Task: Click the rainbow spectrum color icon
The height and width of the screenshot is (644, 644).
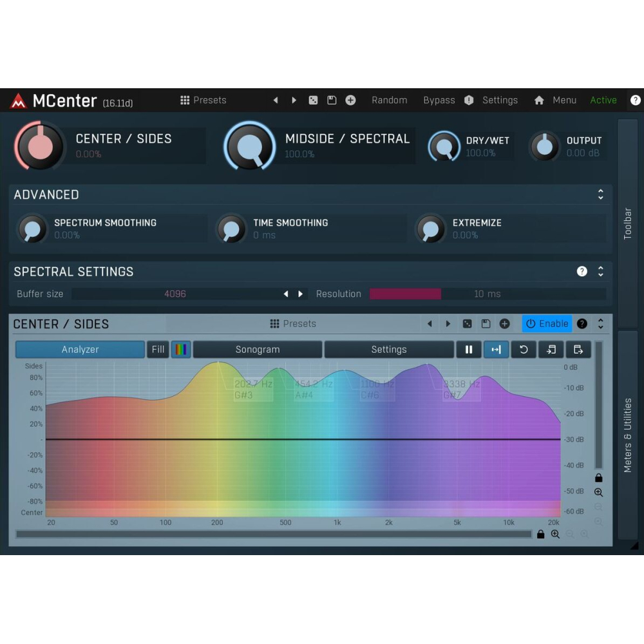Action: click(181, 350)
